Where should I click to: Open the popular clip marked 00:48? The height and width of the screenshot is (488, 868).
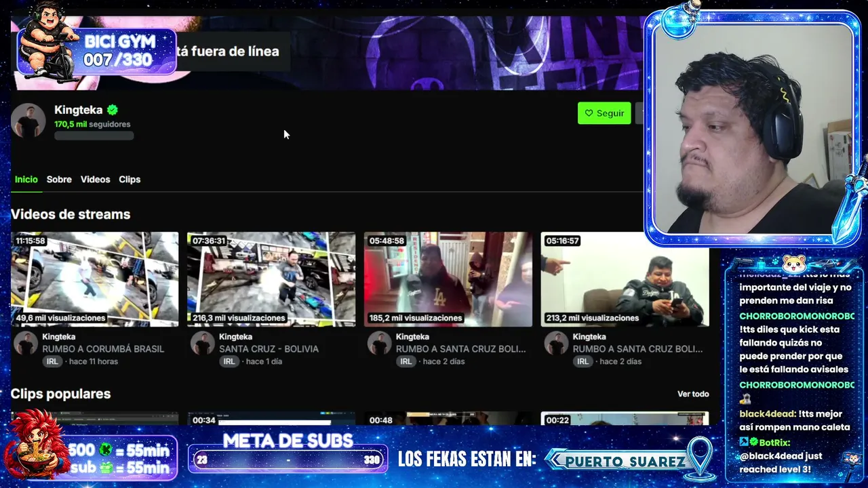(x=448, y=418)
